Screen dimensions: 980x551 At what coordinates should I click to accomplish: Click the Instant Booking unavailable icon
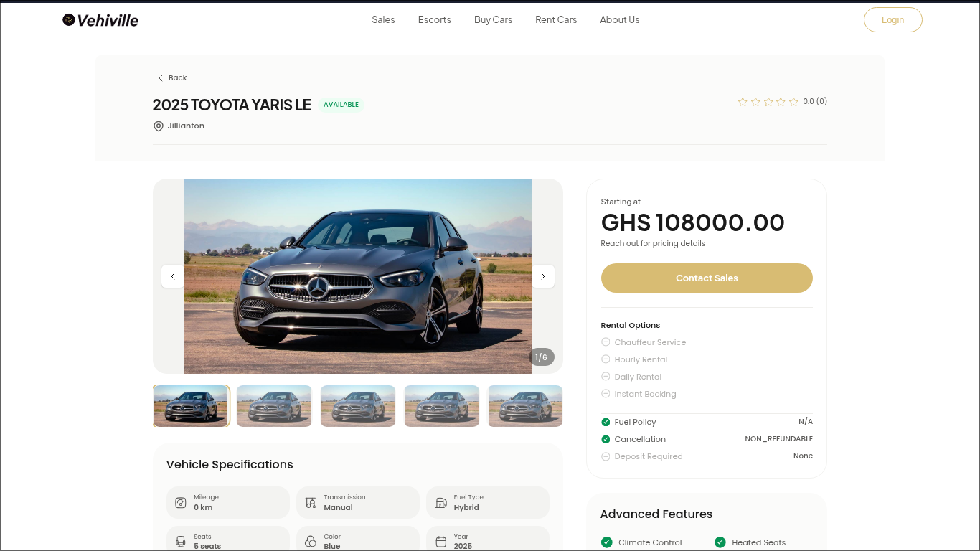click(x=606, y=394)
